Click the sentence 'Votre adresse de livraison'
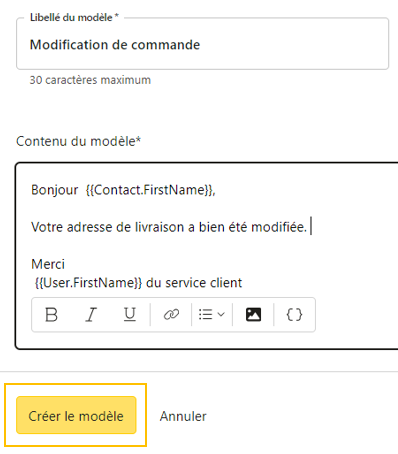The width and height of the screenshot is (398, 454). [x=108, y=227]
